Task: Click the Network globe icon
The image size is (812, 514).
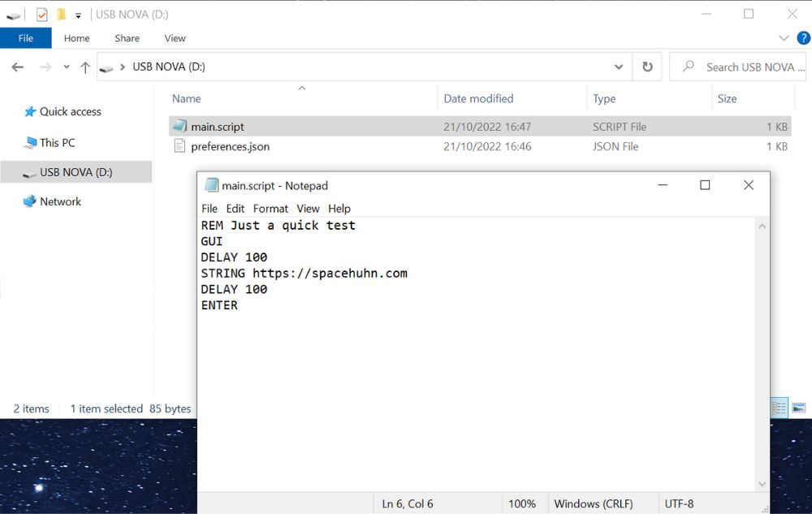Action: (x=30, y=201)
